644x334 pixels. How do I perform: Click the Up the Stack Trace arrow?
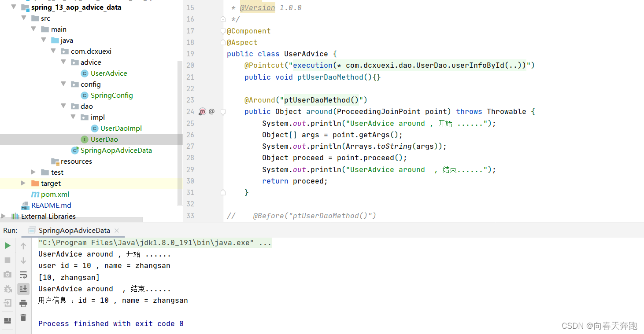coord(23,246)
